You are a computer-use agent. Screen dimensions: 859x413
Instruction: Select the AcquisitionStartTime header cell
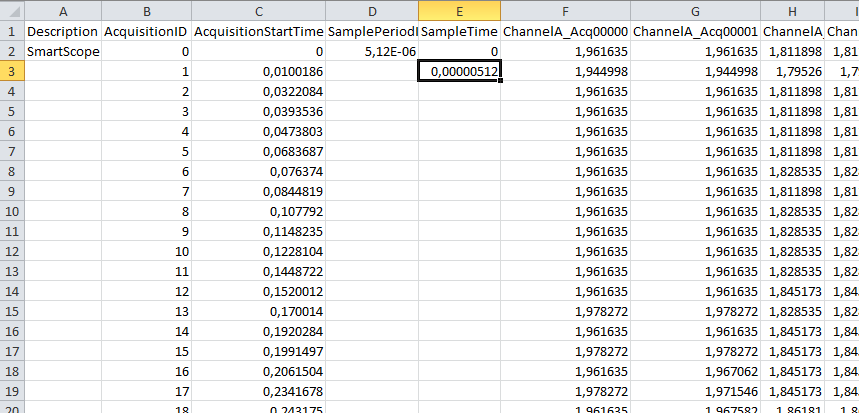259,31
